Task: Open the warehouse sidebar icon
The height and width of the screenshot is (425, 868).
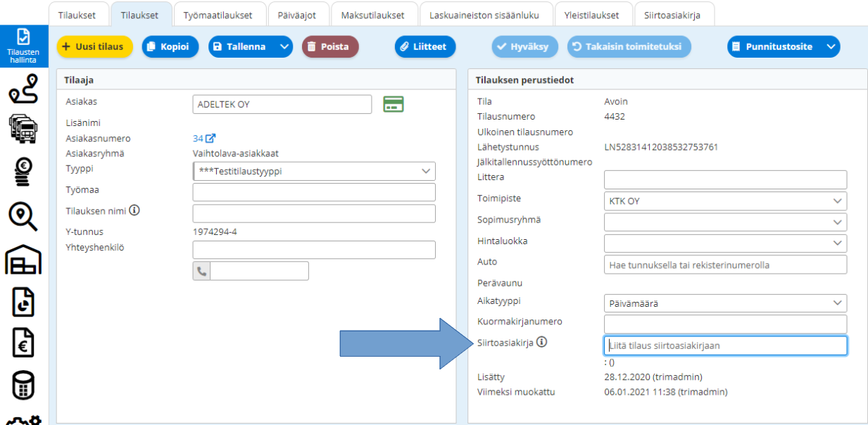Action: tap(23, 260)
